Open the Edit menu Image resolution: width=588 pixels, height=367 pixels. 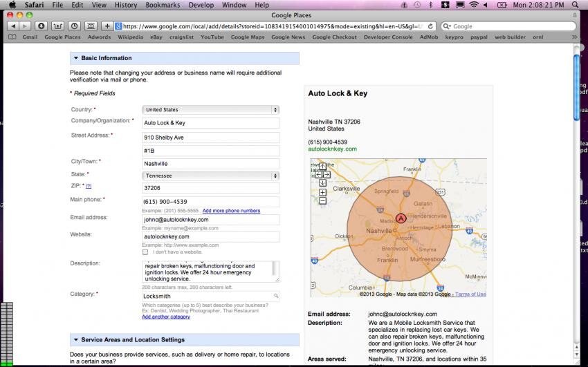pos(77,5)
